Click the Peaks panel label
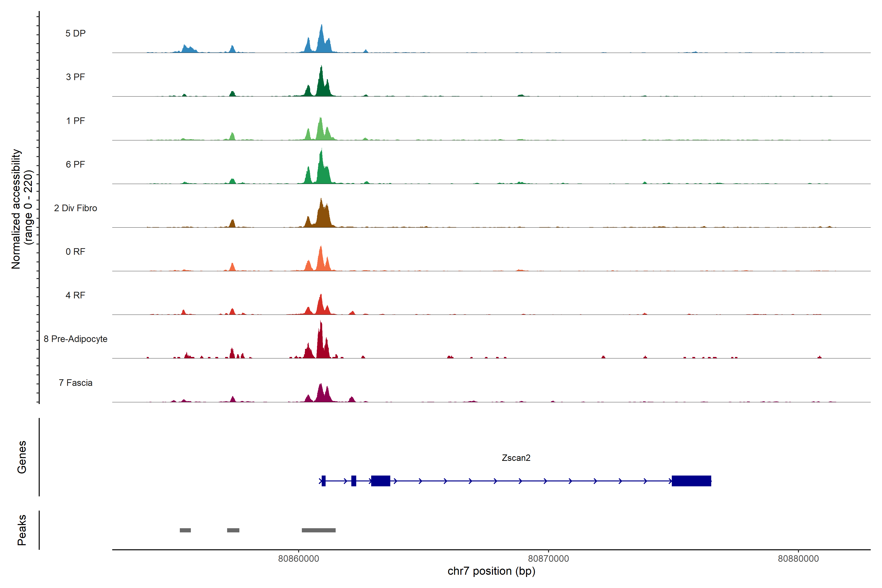Screen dimensions: 882x588 pos(22,530)
